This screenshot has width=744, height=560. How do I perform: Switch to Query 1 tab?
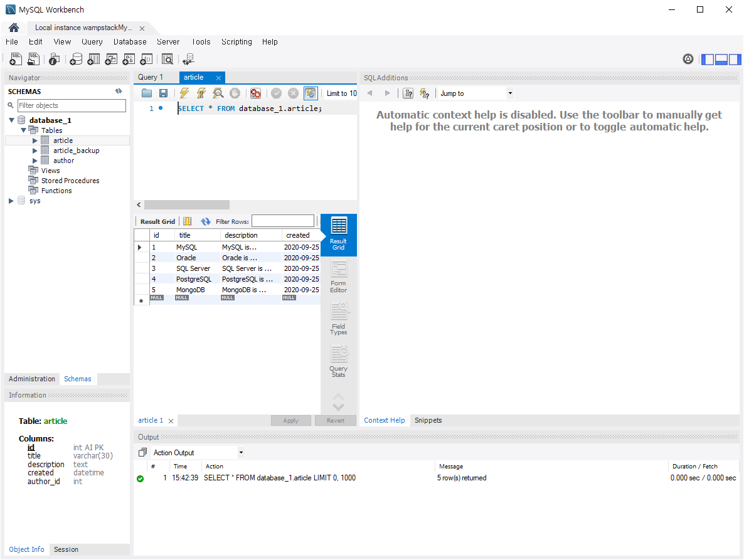[151, 77]
